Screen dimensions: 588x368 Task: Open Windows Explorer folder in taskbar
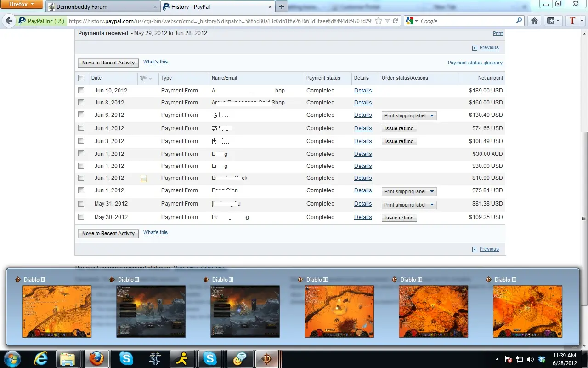pos(68,358)
